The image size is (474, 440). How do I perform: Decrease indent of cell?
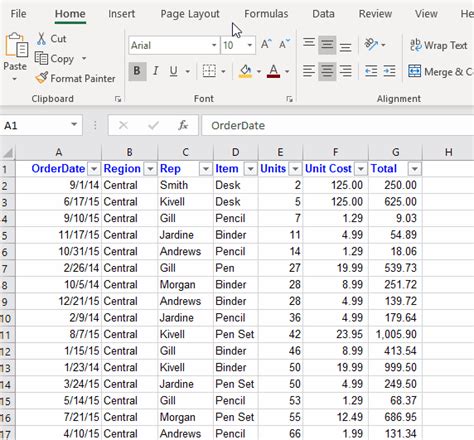371,71
